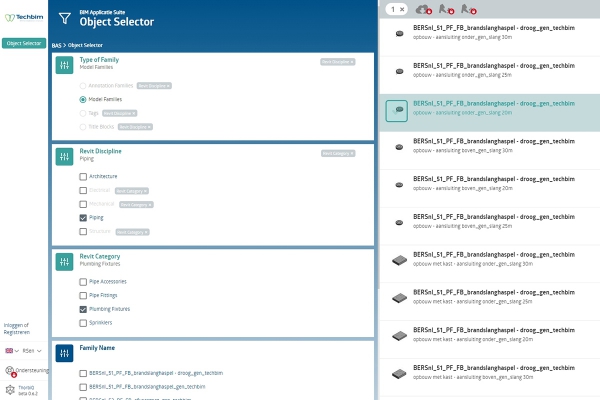The width and height of the screenshot is (600, 400).
Task: Click the Techbim logo
Action: click(x=24, y=18)
